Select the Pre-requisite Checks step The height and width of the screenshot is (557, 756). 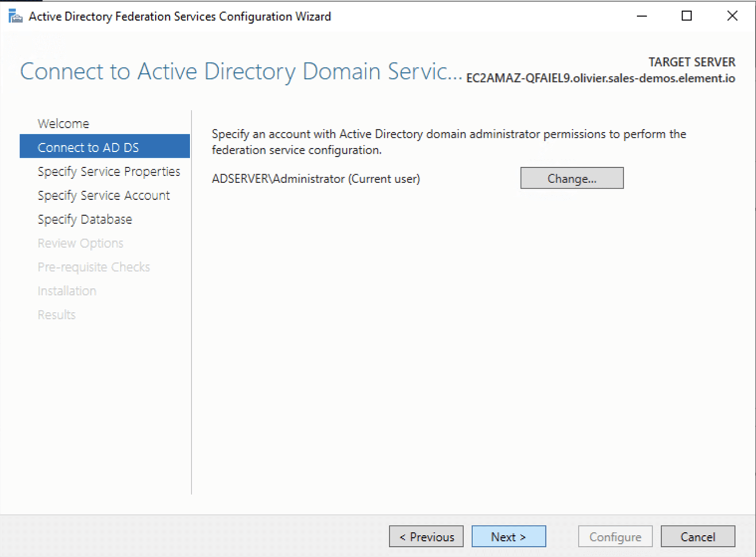[94, 267]
